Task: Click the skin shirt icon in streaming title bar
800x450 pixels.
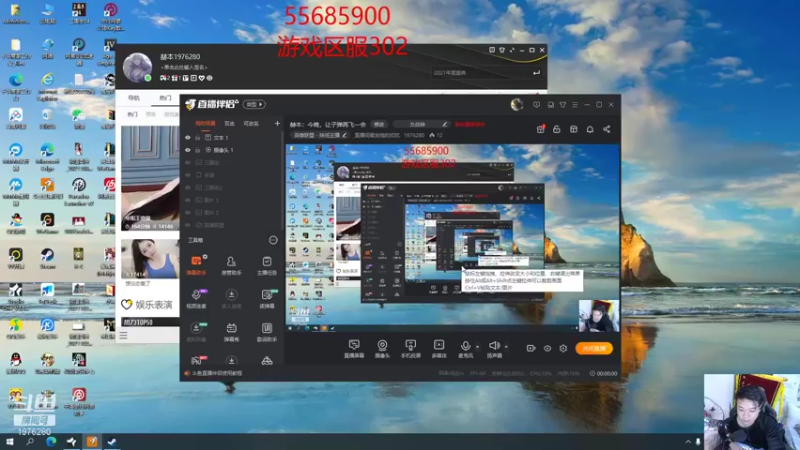Action: tap(563, 105)
